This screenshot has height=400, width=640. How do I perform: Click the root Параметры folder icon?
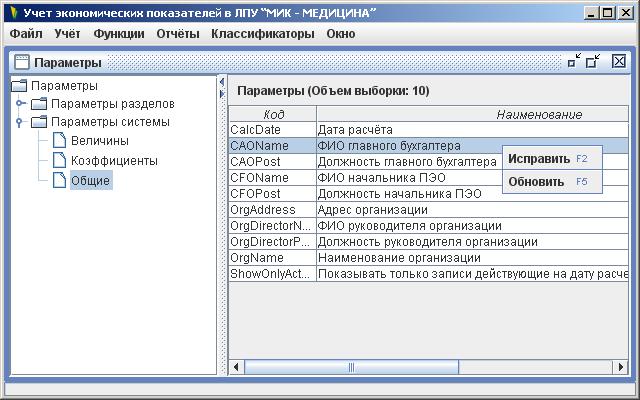[x=19, y=86]
